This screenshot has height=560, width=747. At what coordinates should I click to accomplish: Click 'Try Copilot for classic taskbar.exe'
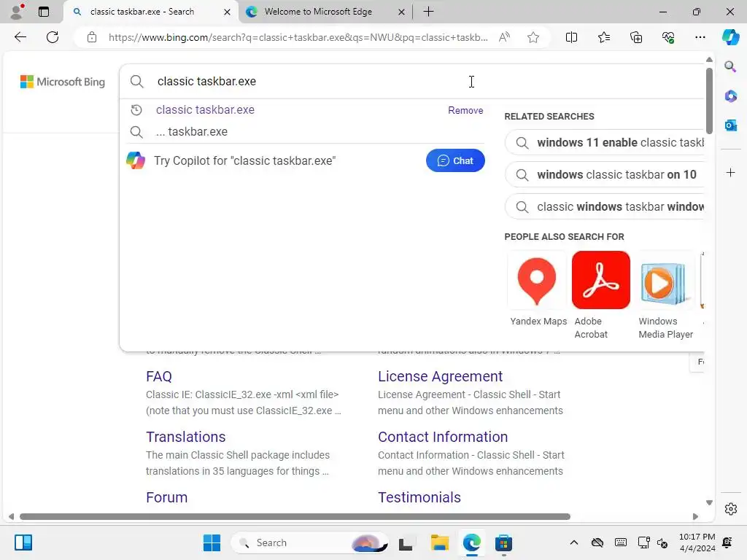pos(244,161)
